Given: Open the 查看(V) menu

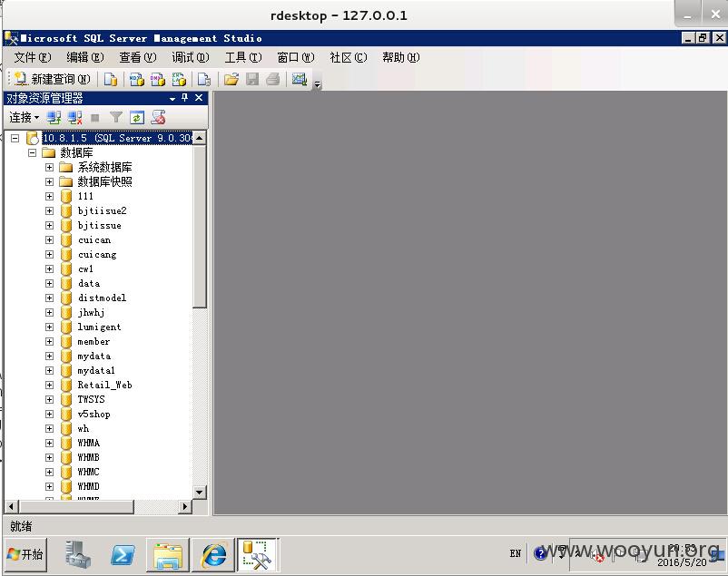Looking at the screenshot, I should tap(137, 57).
